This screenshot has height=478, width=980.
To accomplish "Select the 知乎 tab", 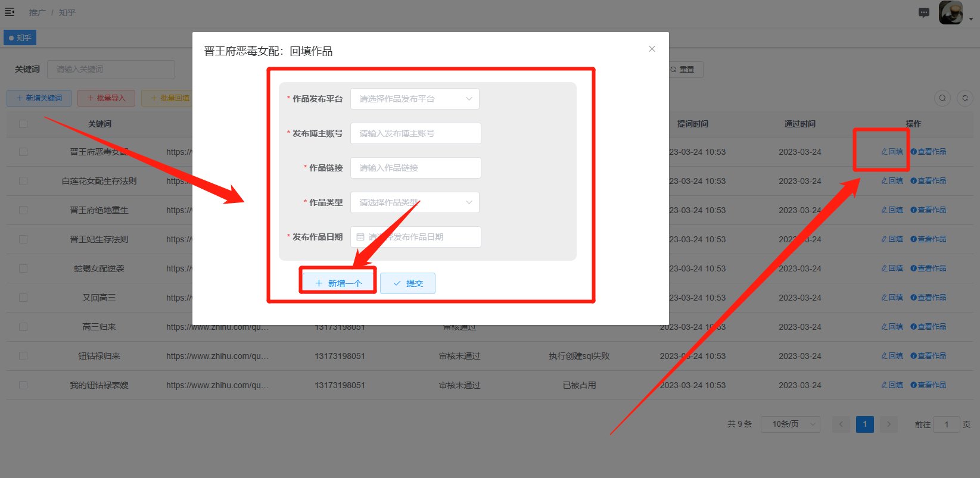I will pos(20,38).
